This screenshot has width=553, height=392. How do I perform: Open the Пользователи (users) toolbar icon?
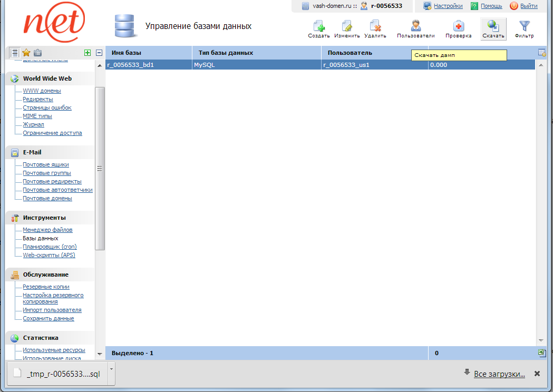(x=415, y=26)
